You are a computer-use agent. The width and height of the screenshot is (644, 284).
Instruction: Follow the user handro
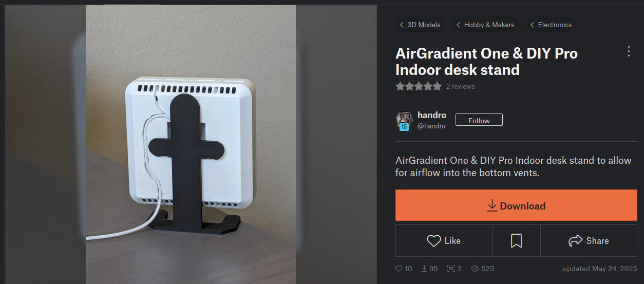point(479,120)
